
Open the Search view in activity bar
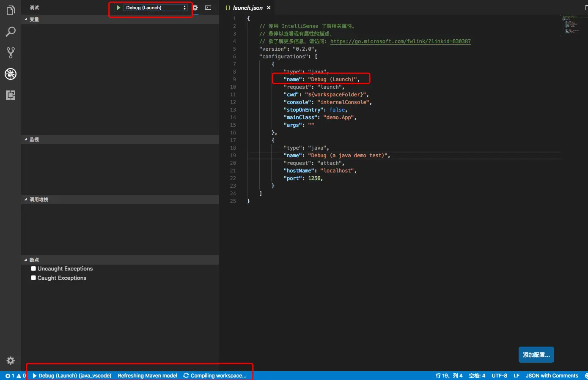[11, 32]
